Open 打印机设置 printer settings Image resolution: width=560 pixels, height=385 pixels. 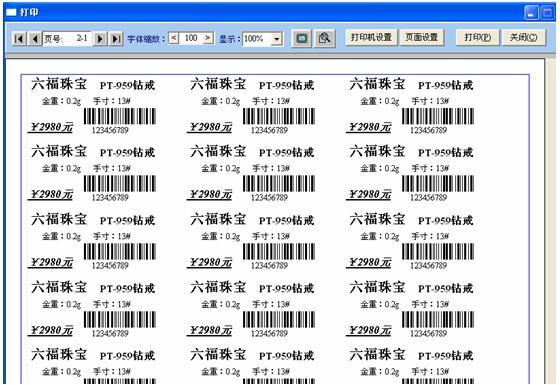[371, 37]
